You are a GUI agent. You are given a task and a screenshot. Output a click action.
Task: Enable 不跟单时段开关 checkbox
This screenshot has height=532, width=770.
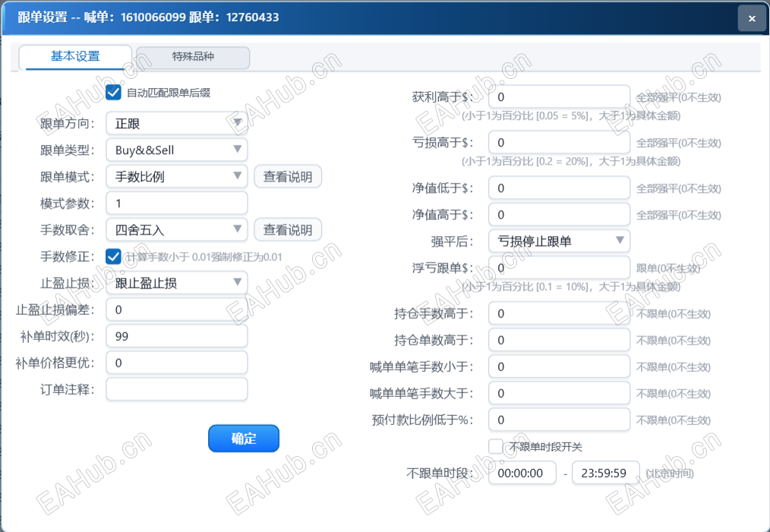click(x=496, y=446)
